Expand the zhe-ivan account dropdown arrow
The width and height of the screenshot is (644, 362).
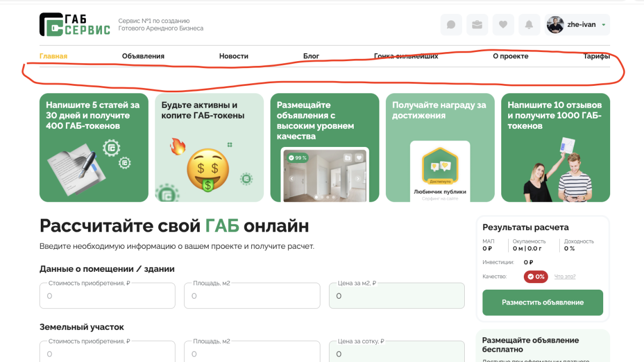coord(603,25)
